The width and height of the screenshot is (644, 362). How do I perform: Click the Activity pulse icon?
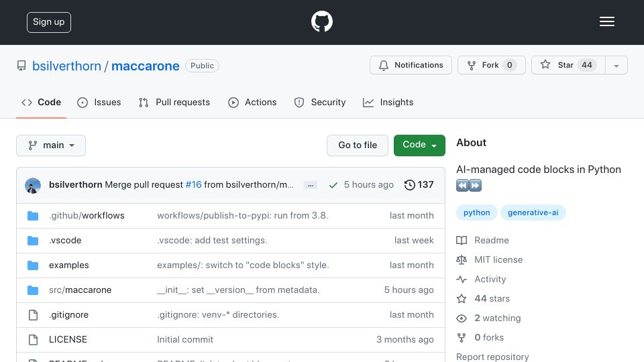[x=462, y=280]
